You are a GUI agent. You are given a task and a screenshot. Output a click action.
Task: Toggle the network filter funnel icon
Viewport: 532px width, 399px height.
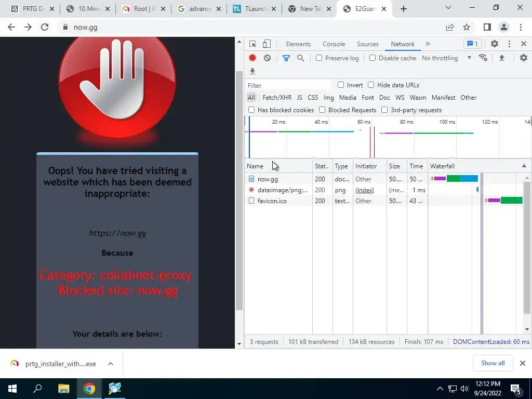tap(286, 58)
